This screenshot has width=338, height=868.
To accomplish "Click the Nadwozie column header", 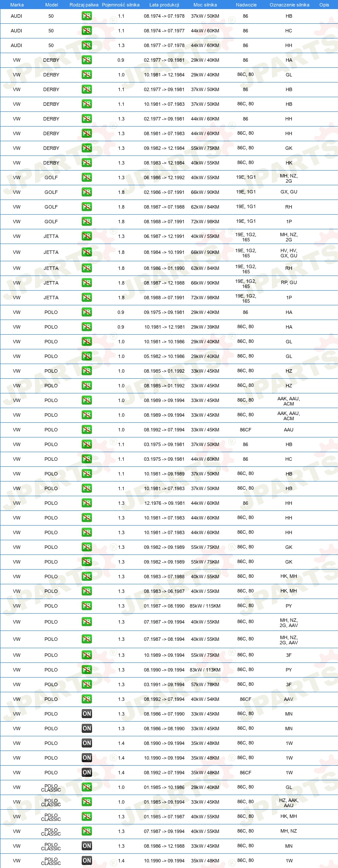I will [246, 5].
